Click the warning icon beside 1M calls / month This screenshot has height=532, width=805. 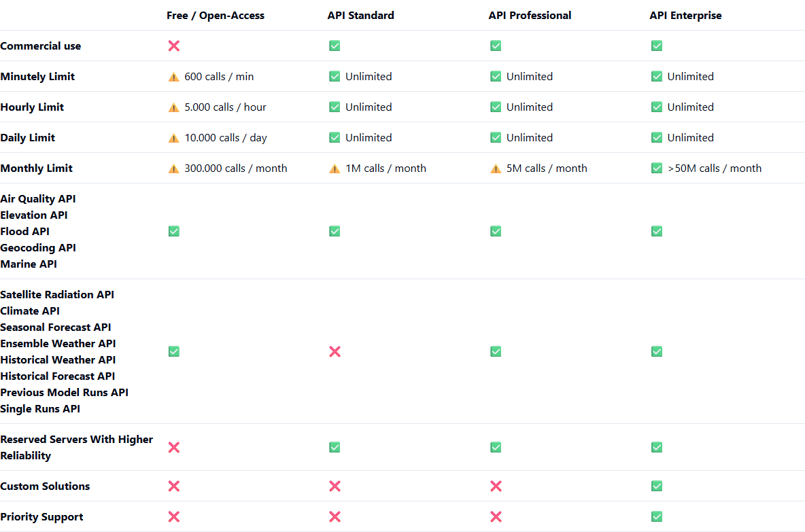(335, 169)
